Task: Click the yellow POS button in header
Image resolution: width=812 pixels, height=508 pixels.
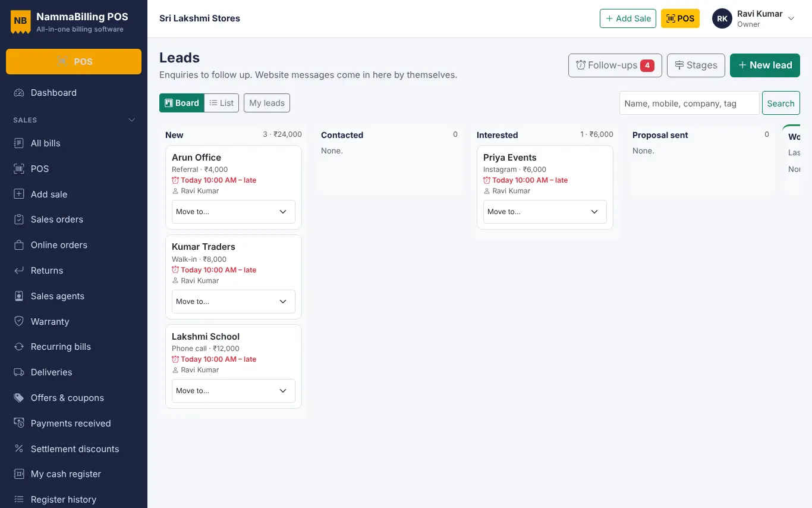Action: [680, 18]
